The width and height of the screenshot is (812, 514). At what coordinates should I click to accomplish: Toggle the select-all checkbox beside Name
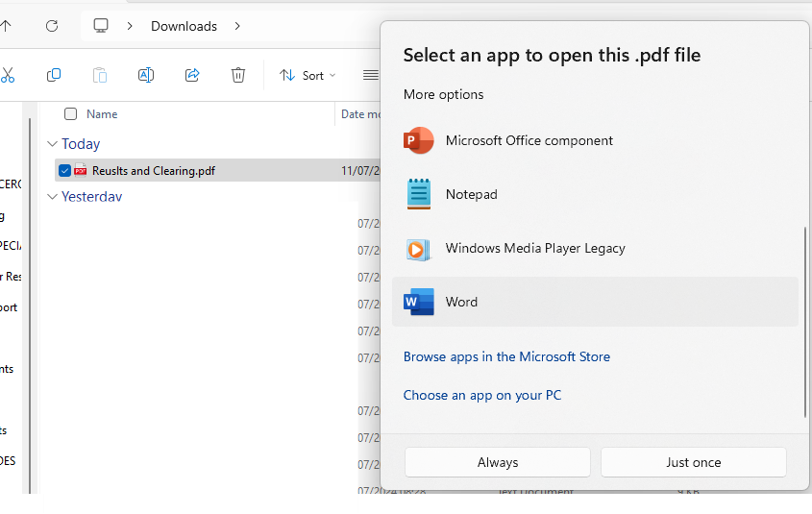pos(70,114)
